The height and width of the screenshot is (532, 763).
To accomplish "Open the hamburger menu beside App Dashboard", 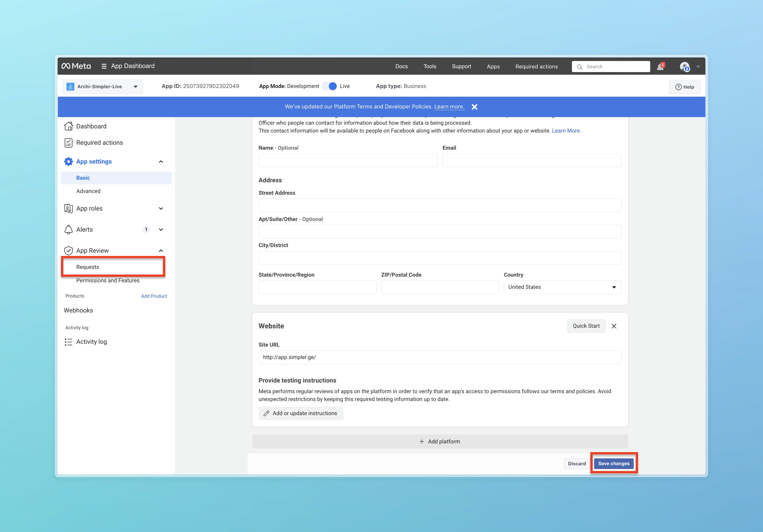I will pyautogui.click(x=104, y=66).
